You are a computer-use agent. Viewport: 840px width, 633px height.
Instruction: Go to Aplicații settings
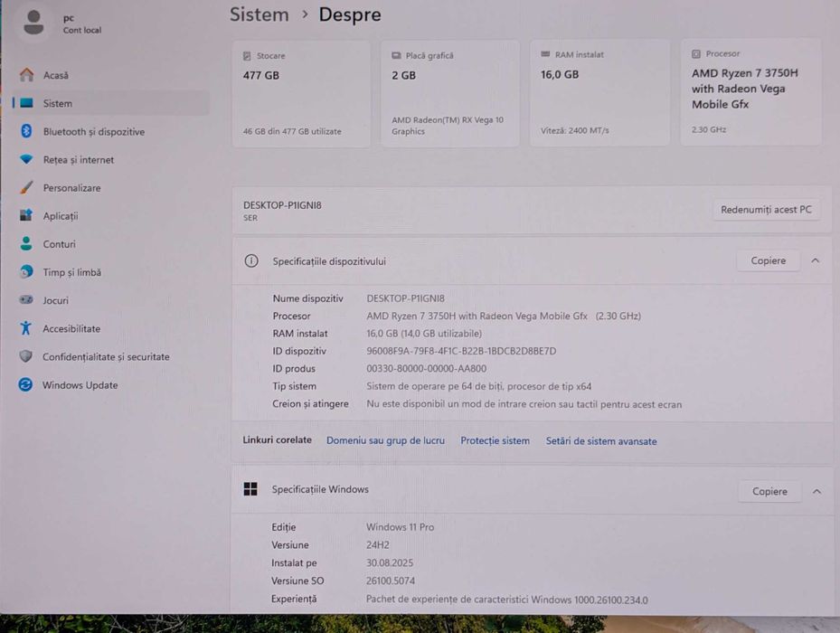coord(111,216)
